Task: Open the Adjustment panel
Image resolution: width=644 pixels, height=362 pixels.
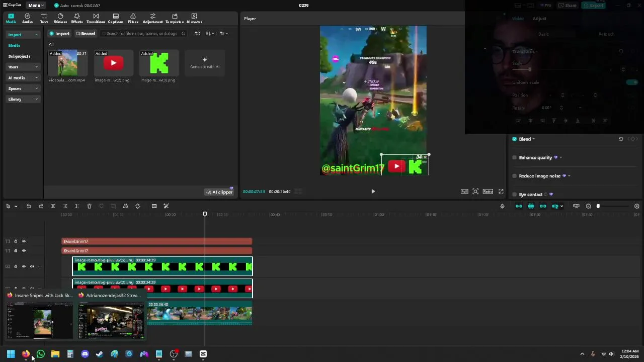Action: (152, 19)
